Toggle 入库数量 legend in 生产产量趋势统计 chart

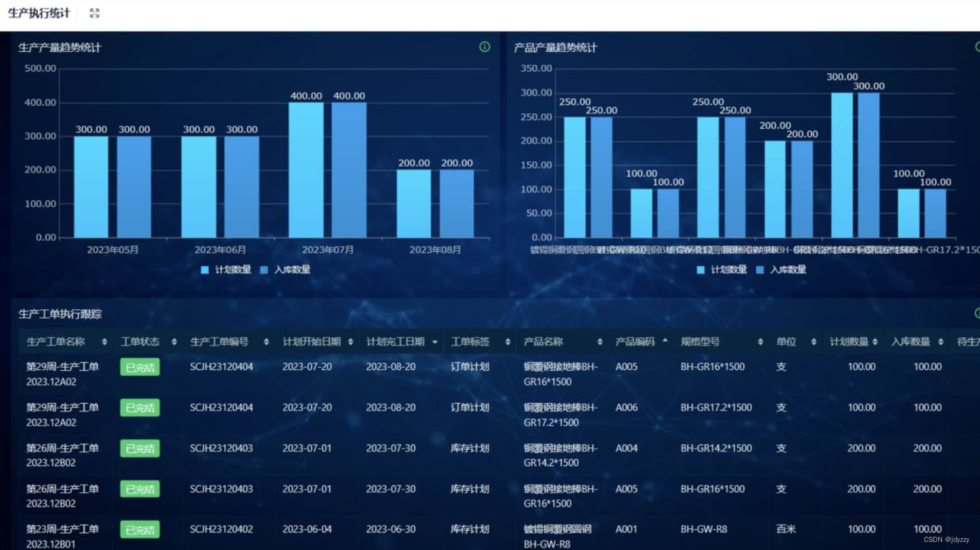click(285, 269)
